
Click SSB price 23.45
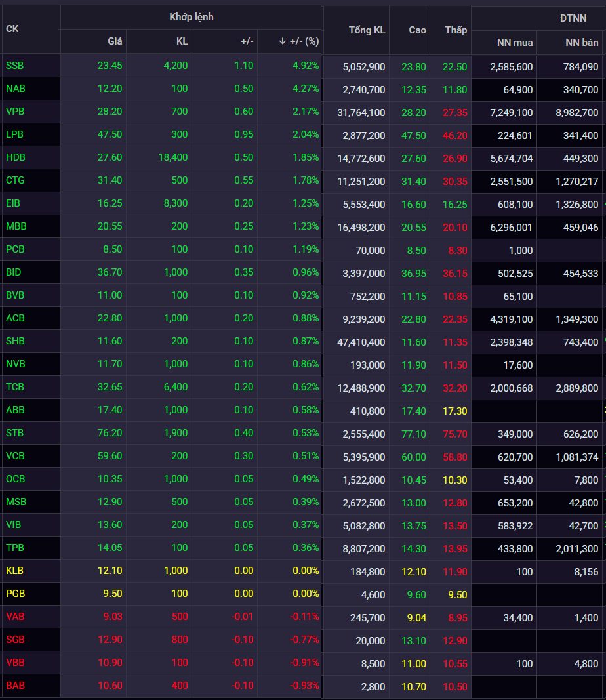coord(110,66)
